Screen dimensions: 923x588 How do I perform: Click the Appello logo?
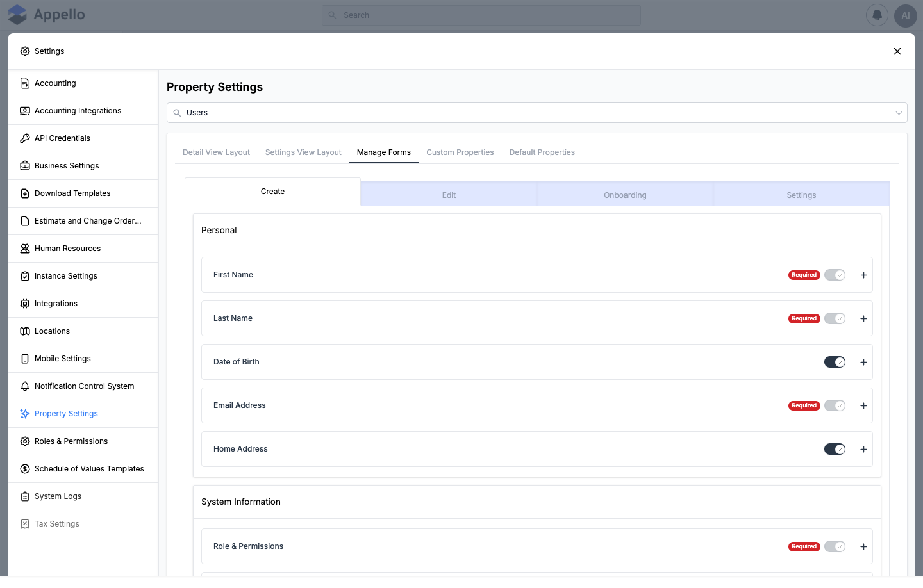pos(46,15)
